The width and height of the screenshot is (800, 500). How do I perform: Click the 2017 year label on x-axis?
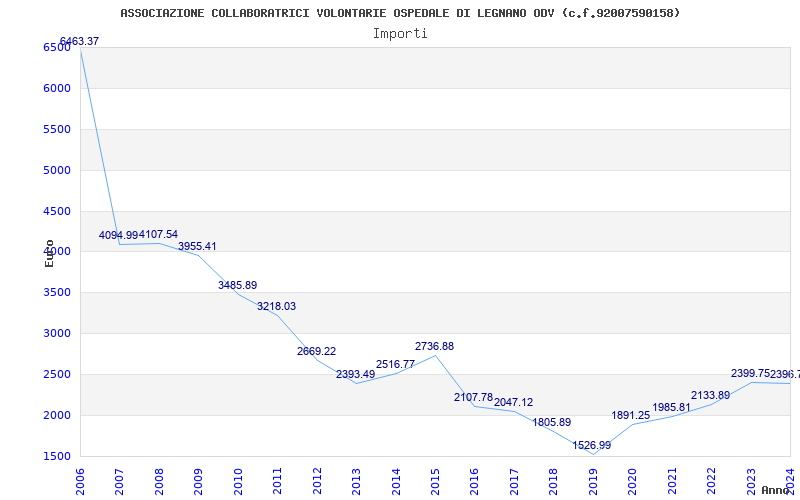(514, 481)
